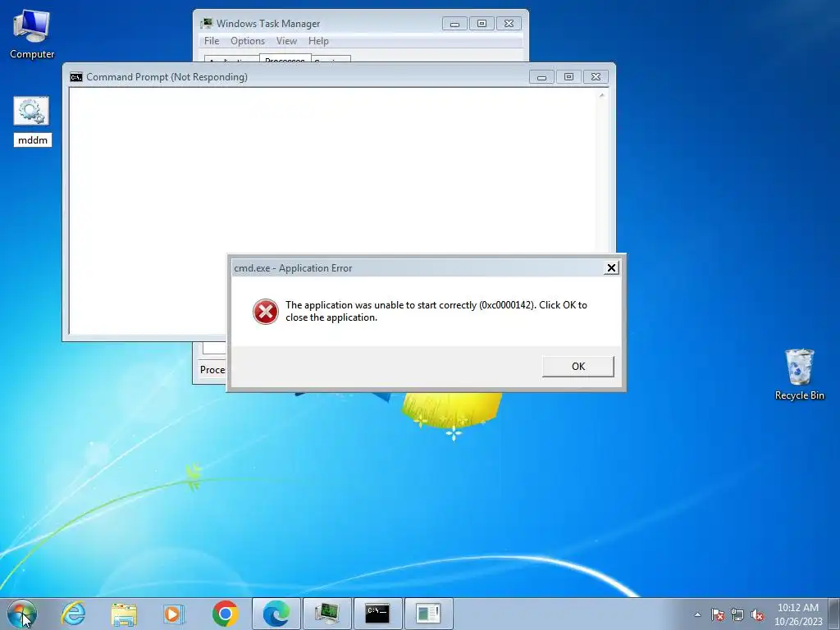Select the Processes tab in Task Manager
Image resolution: width=840 pixels, height=630 pixels.
coord(285,58)
